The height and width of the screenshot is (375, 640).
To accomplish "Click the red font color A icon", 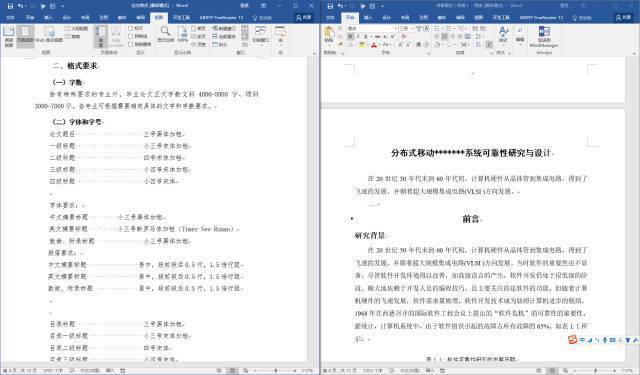I will (374, 44).
